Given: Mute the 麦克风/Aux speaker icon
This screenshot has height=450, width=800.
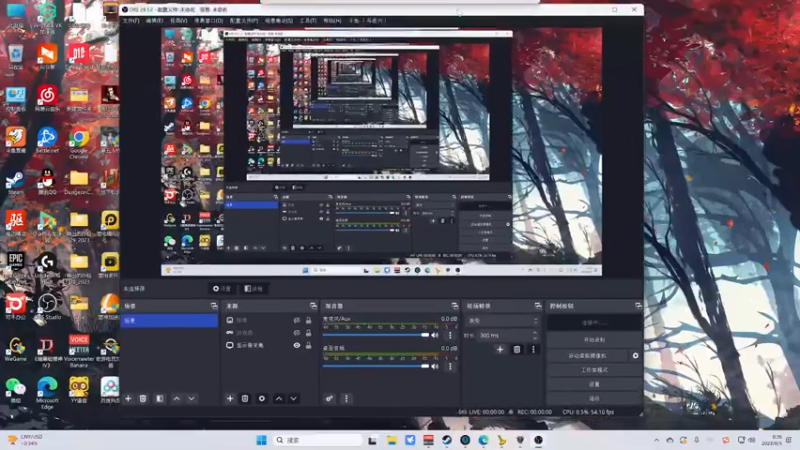Looking at the screenshot, I should (x=435, y=335).
